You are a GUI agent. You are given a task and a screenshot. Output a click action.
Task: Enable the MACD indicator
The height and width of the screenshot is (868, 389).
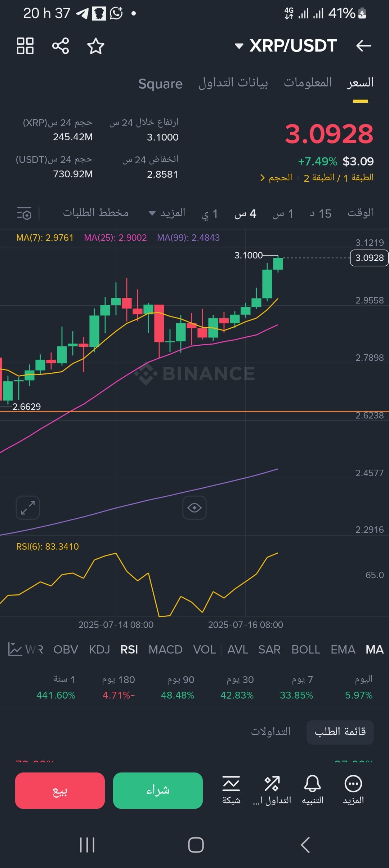(165, 650)
